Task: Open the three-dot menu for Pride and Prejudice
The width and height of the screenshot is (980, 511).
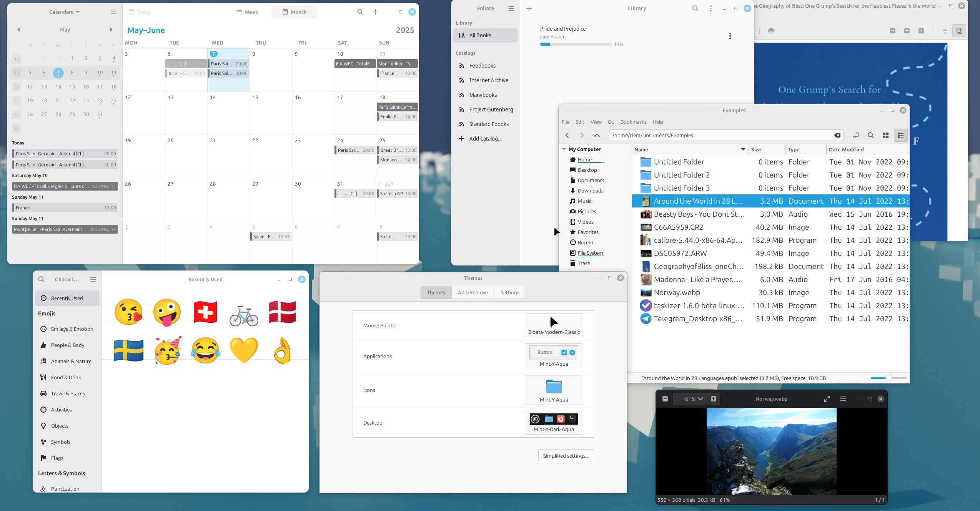Action: point(730,36)
